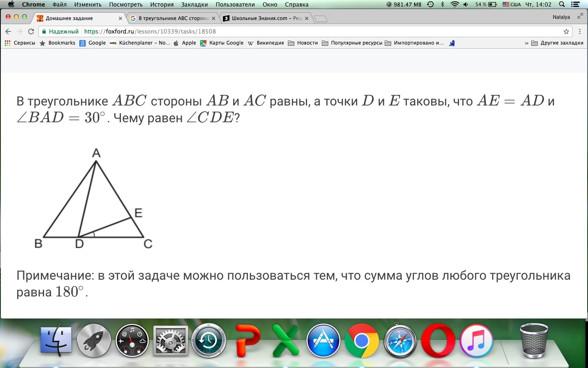Viewport: 588px width, 368px height.
Task: Open Launchpad rocket in the Dock
Action: click(x=94, y=340)
